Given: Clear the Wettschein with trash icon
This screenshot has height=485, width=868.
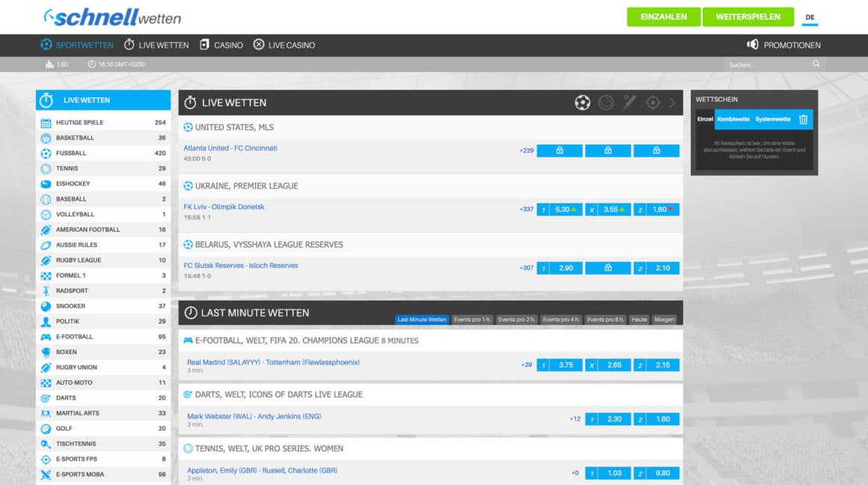Looking at the screenshot, I should point(803,119).
